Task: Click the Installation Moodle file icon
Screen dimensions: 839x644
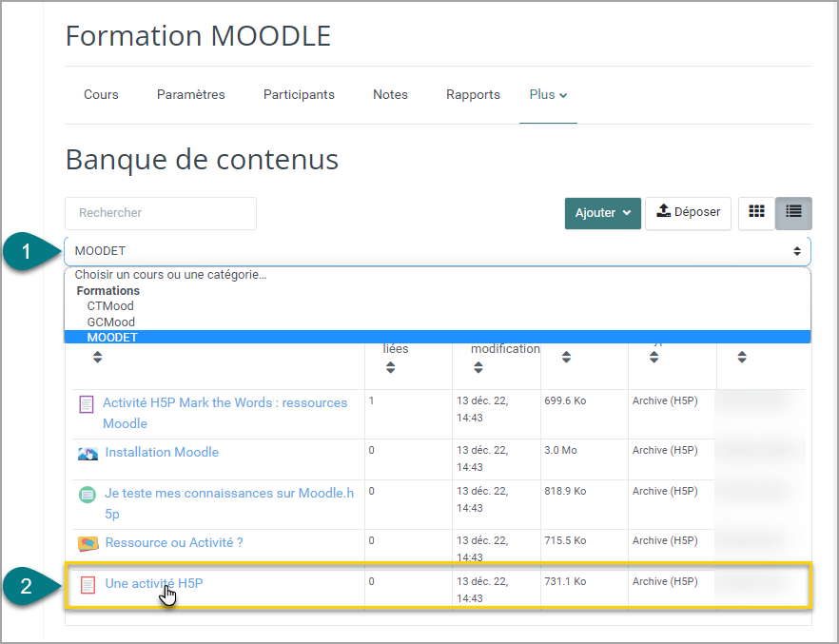Action: click(x=88, y=454)
